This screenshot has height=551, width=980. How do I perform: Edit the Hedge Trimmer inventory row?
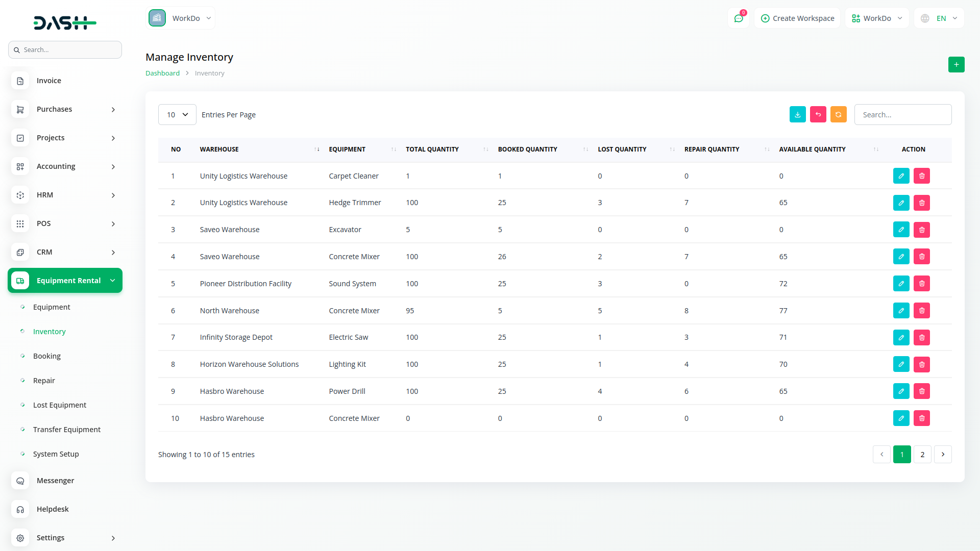pyautogui.click(x=901, y=203)
